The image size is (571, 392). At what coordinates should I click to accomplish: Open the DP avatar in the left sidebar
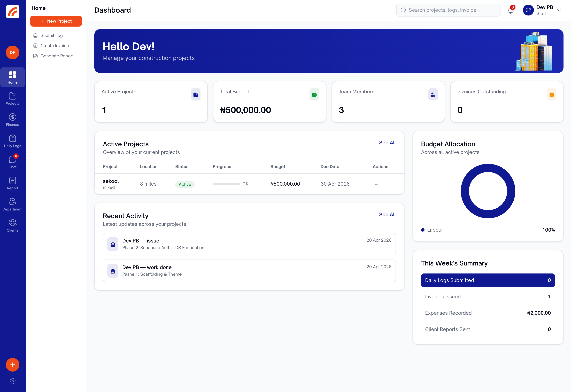[x=13, y=52]
